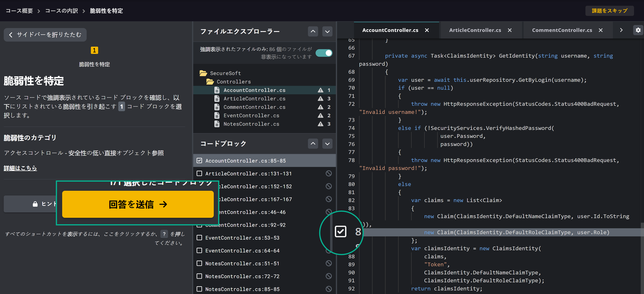644x294 pixels.
Task: Click blocked icon beside ArticleController.cs:152-152
Action: point(329,186)
